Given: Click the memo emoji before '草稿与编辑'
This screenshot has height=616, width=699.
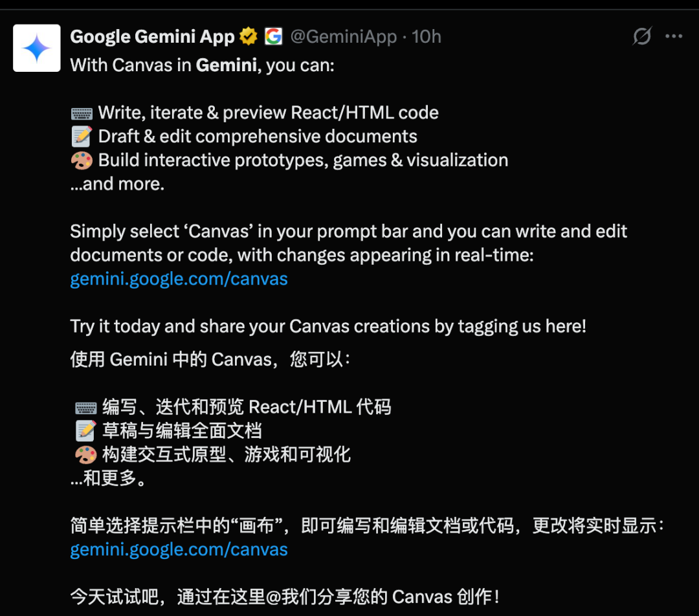Looking at the screenshot, I should pyautogui.click(x=85, y=430).
